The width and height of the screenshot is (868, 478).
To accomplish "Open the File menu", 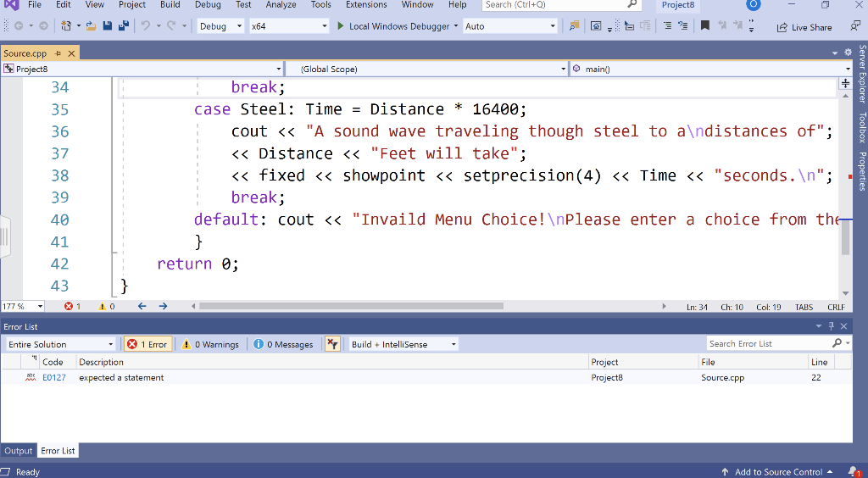I will click(34, 4).
